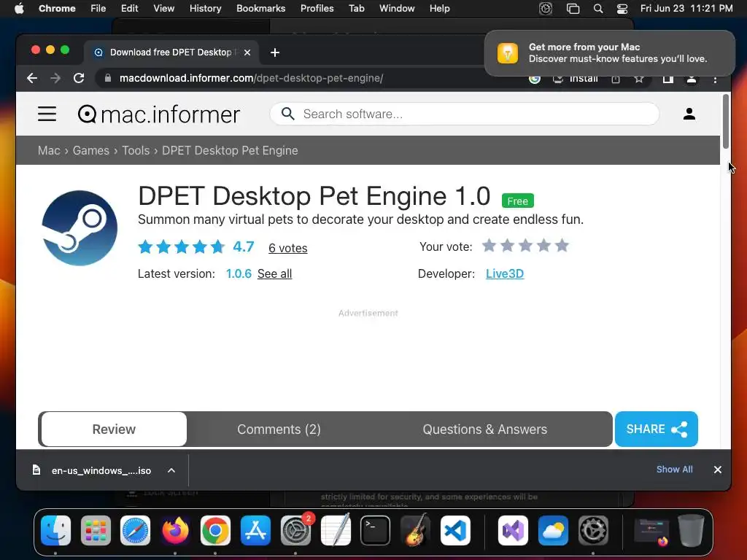Close the downloads bar
The width and height of the screenshot is (747, 560).
718,470
